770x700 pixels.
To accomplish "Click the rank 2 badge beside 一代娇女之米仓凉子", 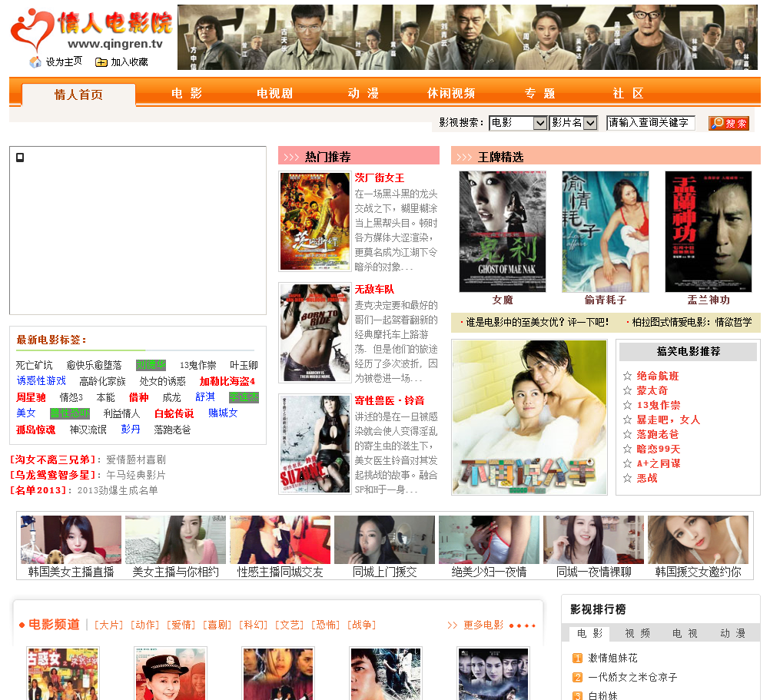I will [578, 678].
